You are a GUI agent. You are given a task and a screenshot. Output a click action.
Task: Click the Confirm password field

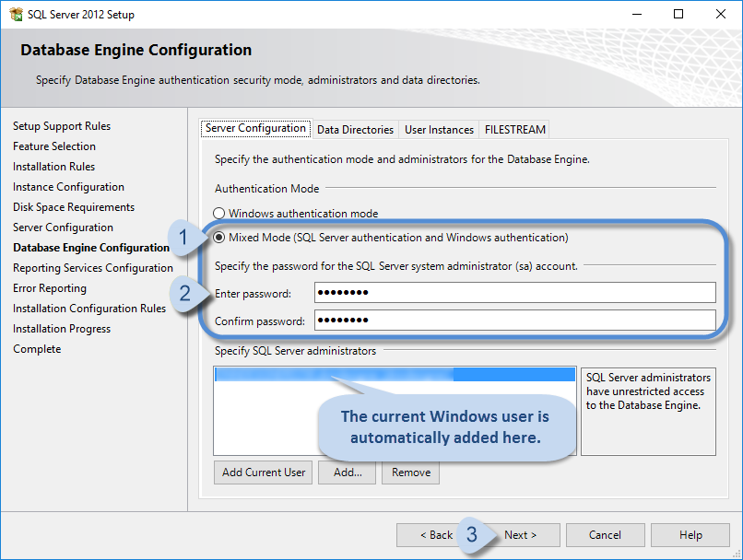point(514,321)
